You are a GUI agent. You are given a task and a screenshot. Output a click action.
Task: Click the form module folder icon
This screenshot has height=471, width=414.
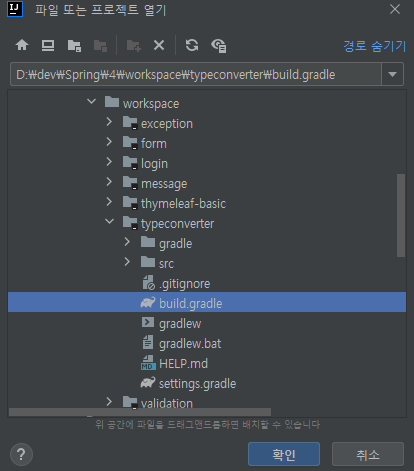[130, 143]
